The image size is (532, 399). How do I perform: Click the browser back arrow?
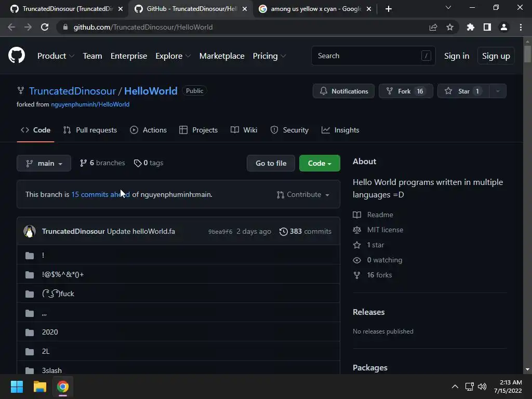[x=11, y=27]
